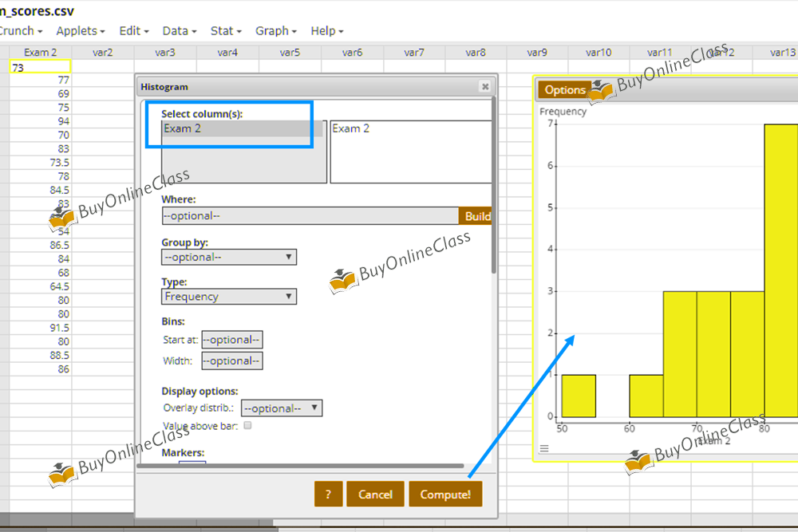Select the Exam 2 column header
The width and height of the screenshot is (798, 532).
coord(40,52)
